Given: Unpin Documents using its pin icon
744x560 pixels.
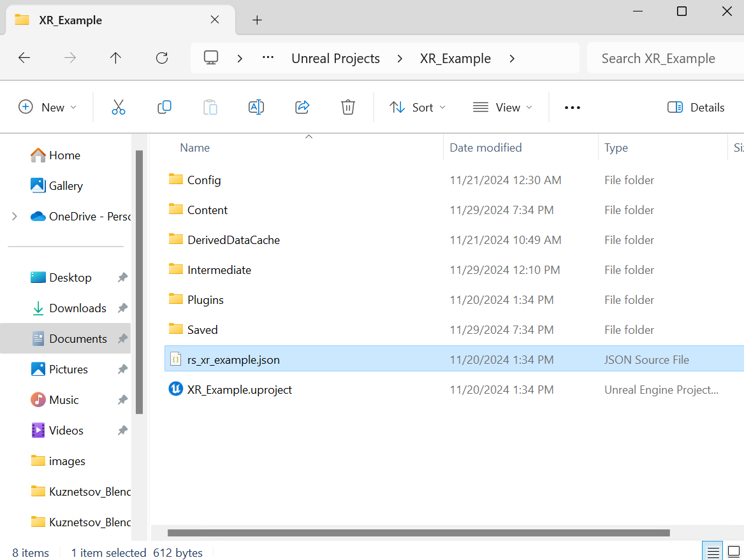Looking at the screenshot, I should tap(122, 338).
